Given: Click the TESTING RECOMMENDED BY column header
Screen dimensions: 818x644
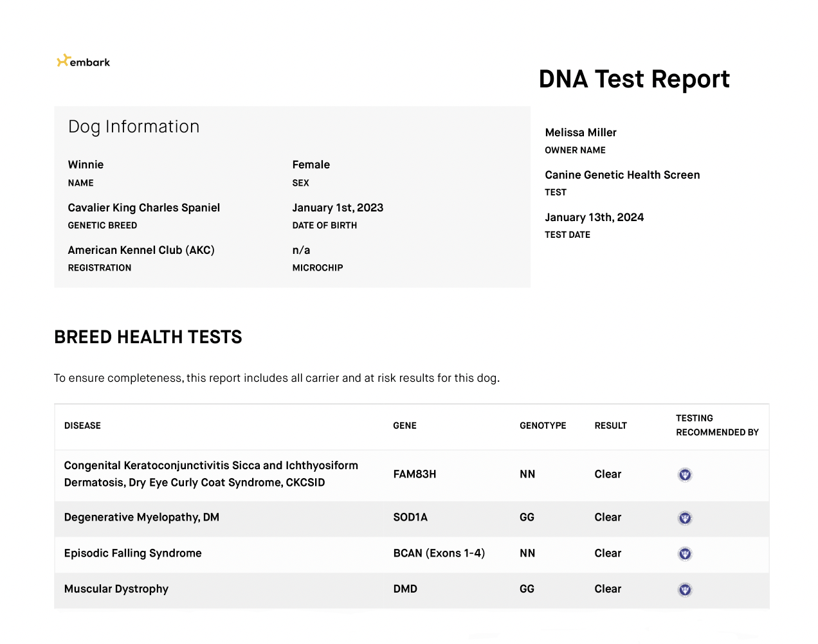Looking at the screenshot, I should (x=716, y=425).
